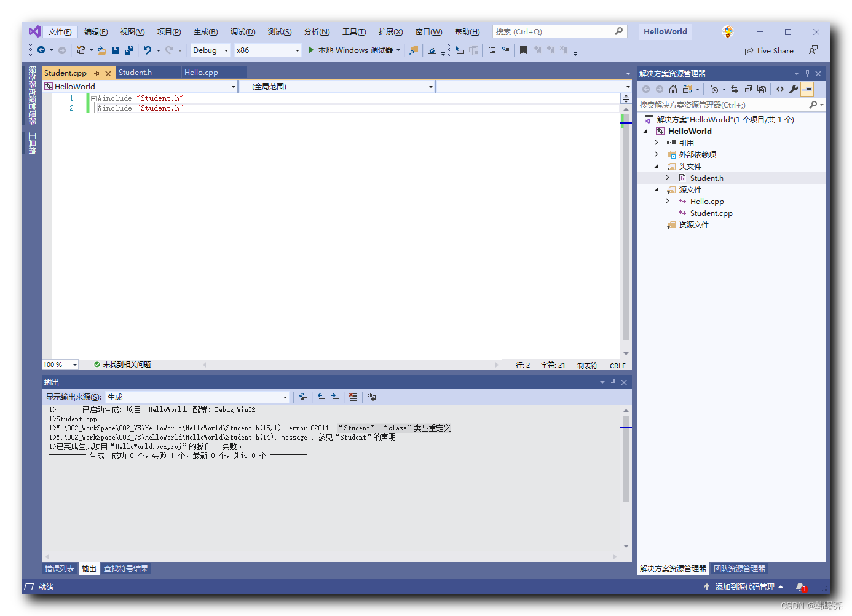The height and width of the screenshot is (616, 852).
Task: Click the Collapse All icon in Solution Explorer
Action: point(748,89)
